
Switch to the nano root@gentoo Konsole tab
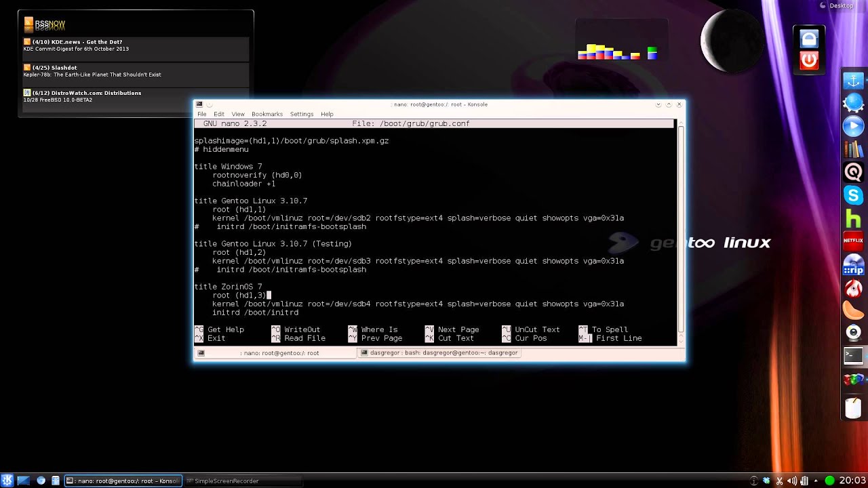275,353
